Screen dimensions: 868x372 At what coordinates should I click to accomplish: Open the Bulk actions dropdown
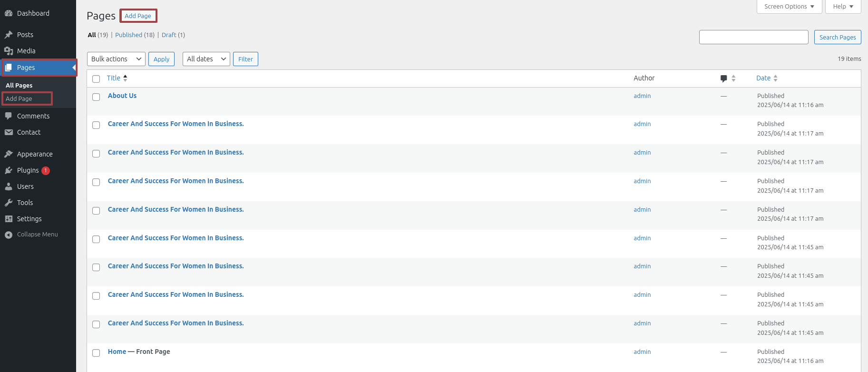click(116, 59)
